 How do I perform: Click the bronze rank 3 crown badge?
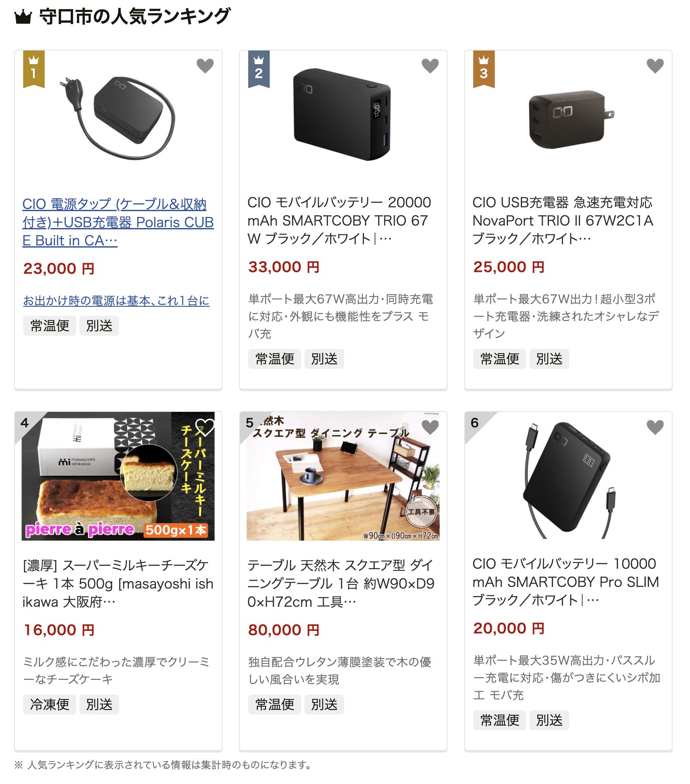[484, 69]
